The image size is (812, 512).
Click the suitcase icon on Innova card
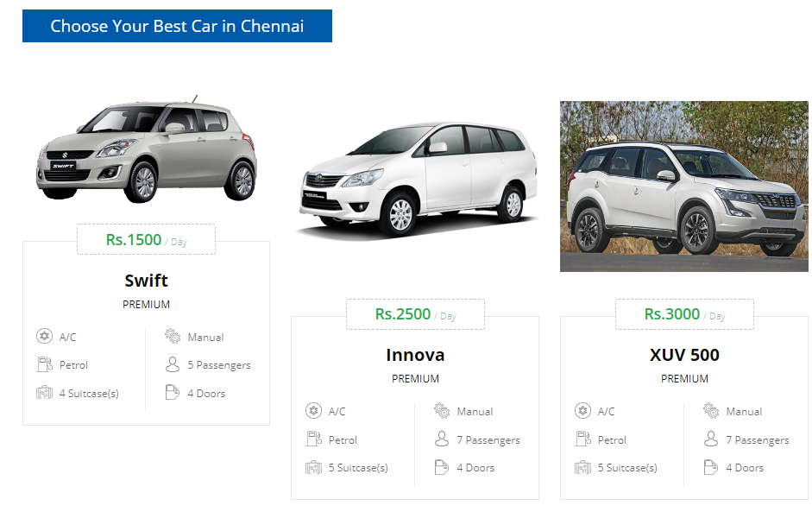[x=313, y=467]
